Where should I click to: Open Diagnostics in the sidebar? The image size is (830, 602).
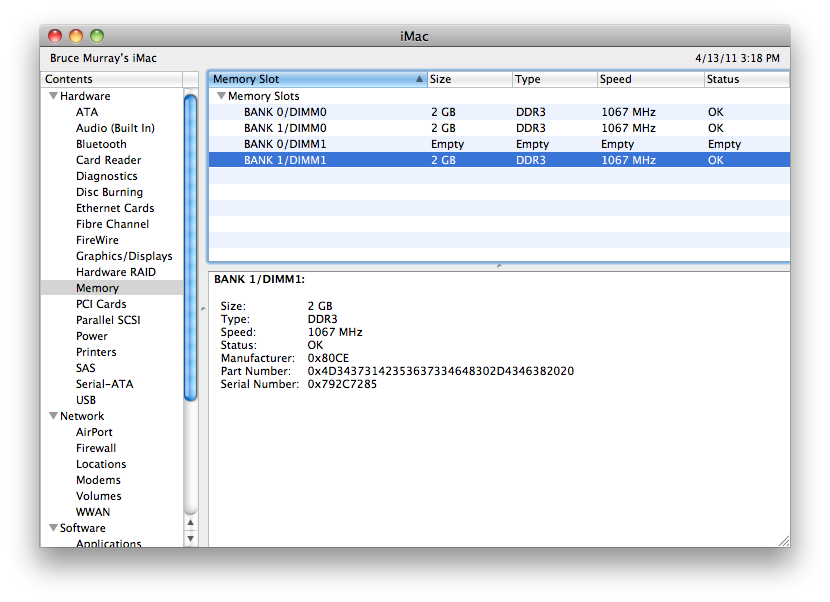pyautogui.click(x=106, y=176)
